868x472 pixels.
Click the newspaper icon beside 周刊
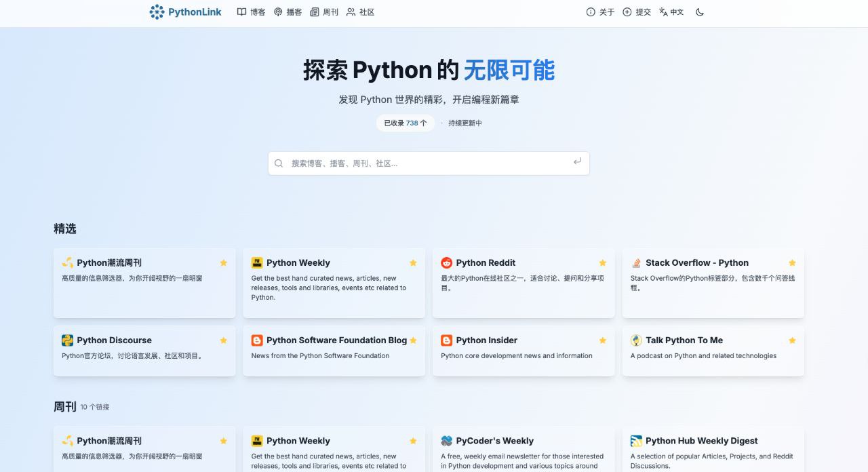click(x=315, y=12)
